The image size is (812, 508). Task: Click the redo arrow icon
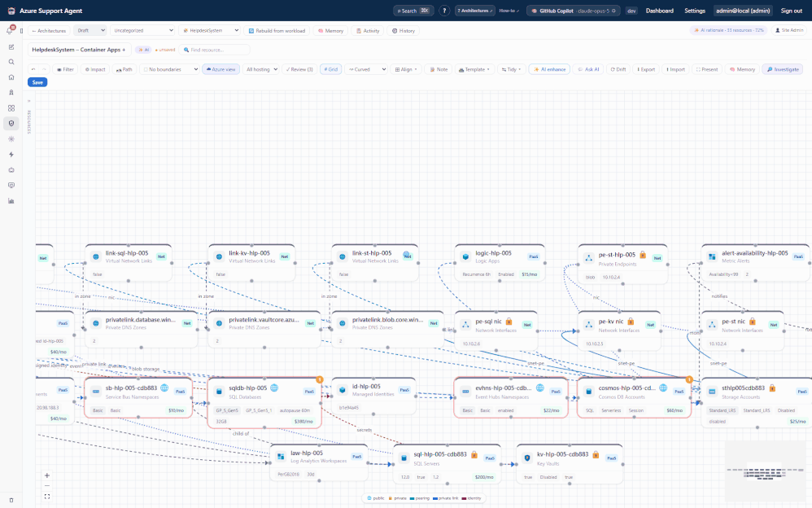(x=44, y=69)
